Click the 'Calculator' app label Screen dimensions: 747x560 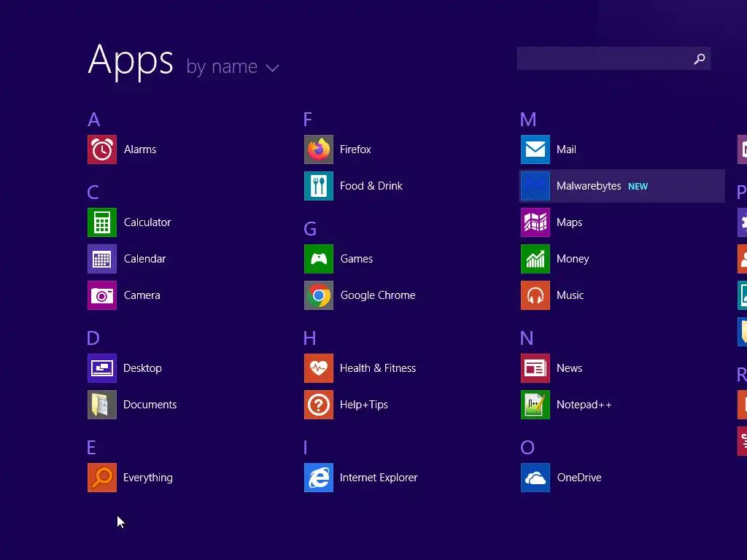(x=147, y=222)
